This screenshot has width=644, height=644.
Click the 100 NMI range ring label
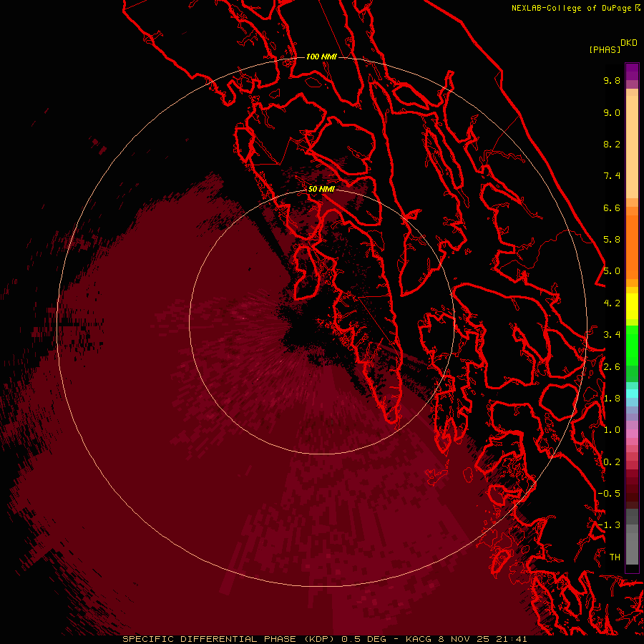[321, 57]
